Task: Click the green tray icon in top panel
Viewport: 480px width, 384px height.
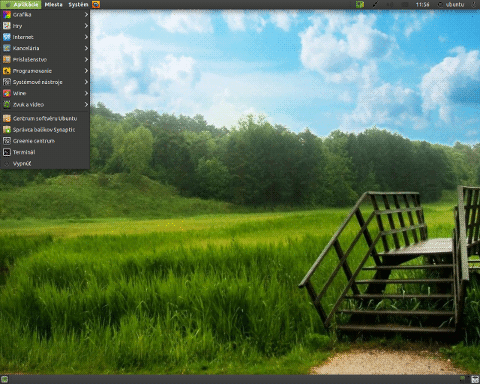Action: tap(360, 5)
